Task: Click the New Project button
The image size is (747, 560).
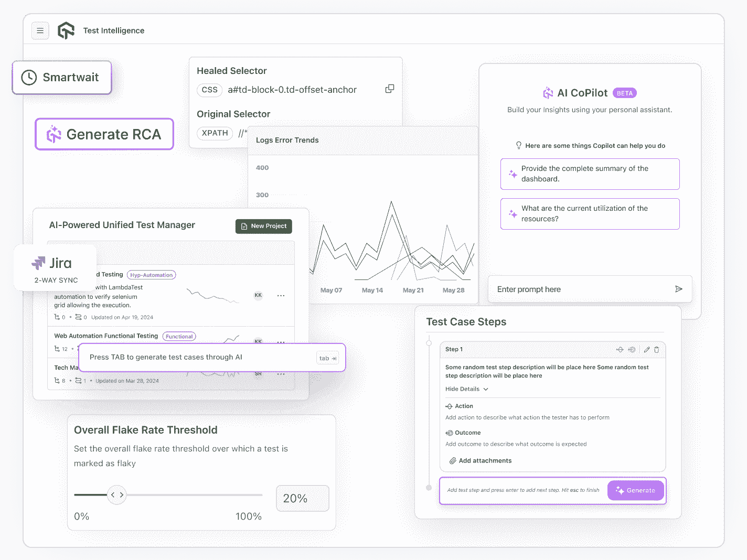Action: pyautogui.click(x=263, y=226)
